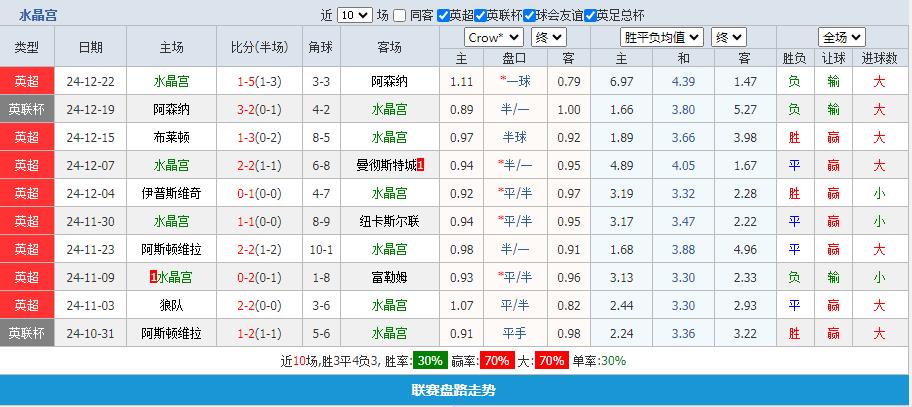Click the 3-6 corner count in the 狼队 row
Screen dimensions: 912x407
click(x=321, y=305)
